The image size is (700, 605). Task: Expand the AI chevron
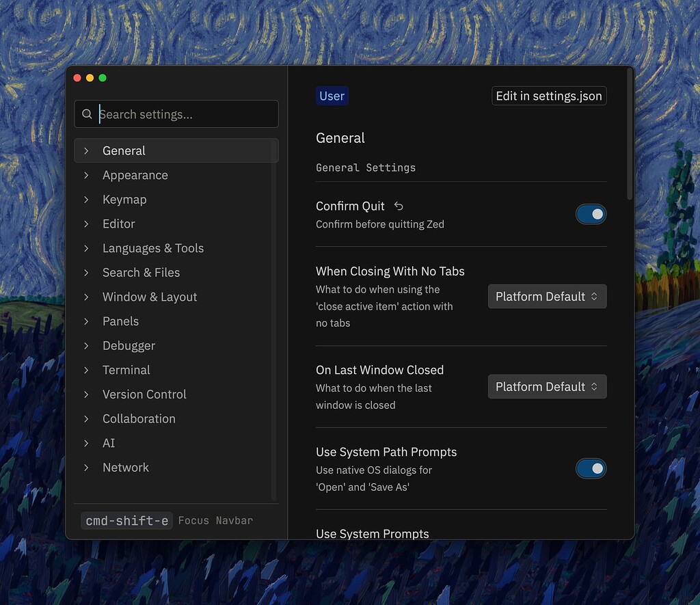86,443
